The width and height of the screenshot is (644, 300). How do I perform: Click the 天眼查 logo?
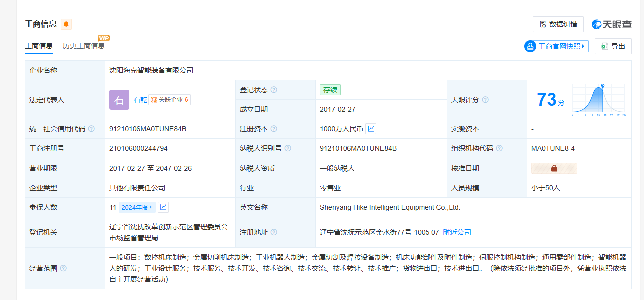pyautogui.click(x=612, y=24)
